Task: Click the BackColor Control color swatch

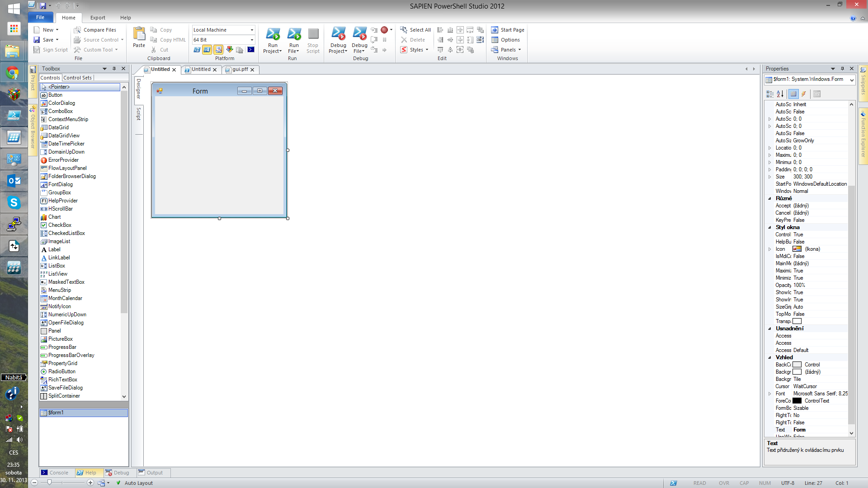Action: 797,365
